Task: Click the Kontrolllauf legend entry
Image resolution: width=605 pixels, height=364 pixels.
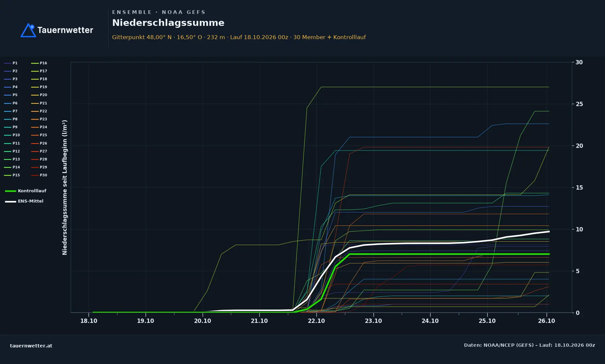Action: (x=26, y=191)
